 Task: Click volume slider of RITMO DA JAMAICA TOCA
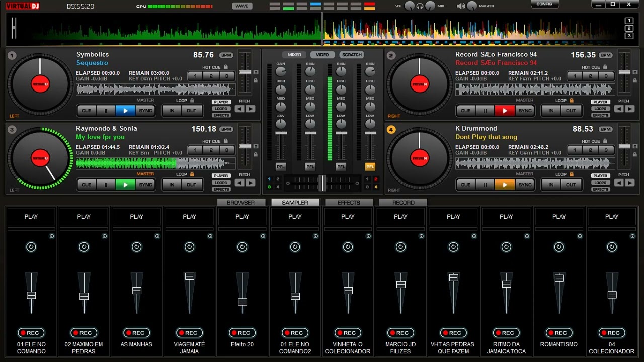tap(506, 284)
